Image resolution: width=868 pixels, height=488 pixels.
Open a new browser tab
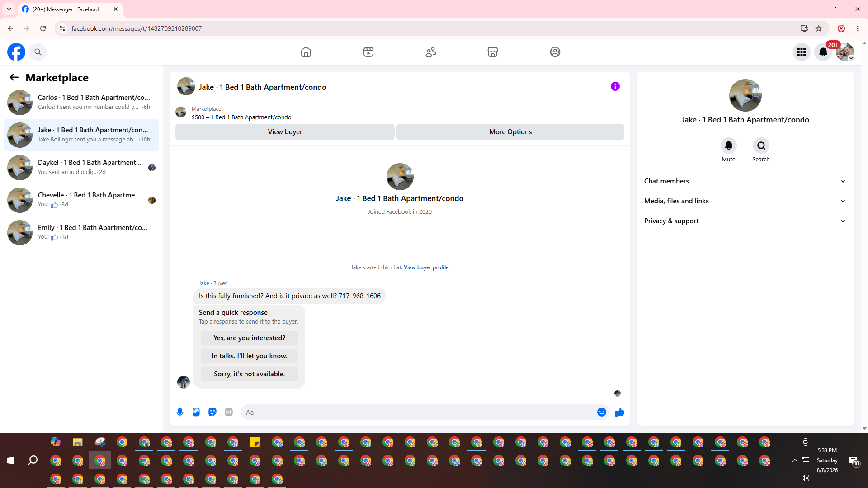pyautogui.click(x=132, y=9)
